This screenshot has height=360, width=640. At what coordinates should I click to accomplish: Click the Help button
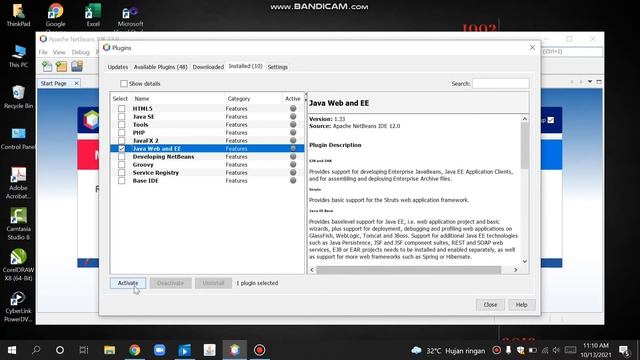[521, 304]
